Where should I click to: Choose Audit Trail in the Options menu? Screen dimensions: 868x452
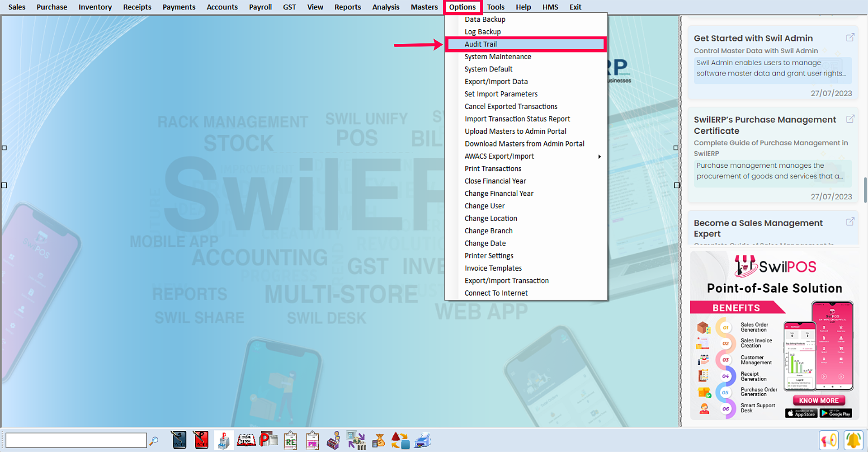click(526, 44)
